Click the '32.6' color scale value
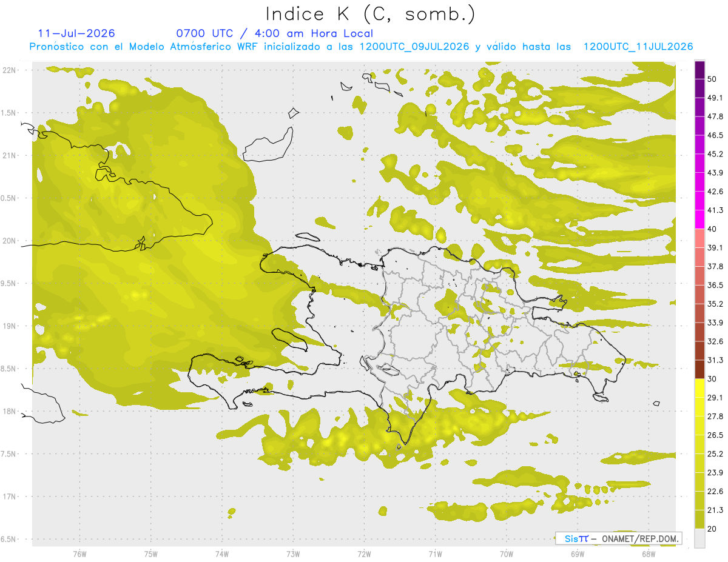Image resolution: width=728 pixels, height=562 pixels. tap(715, 341)
